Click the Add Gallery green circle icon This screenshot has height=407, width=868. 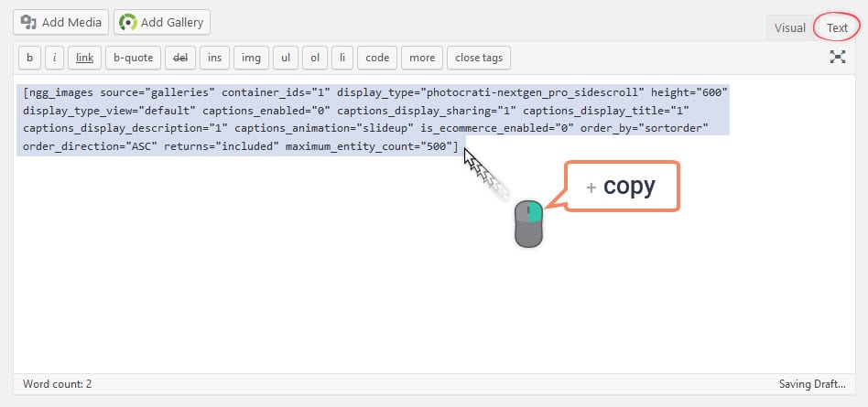[128, 23]
